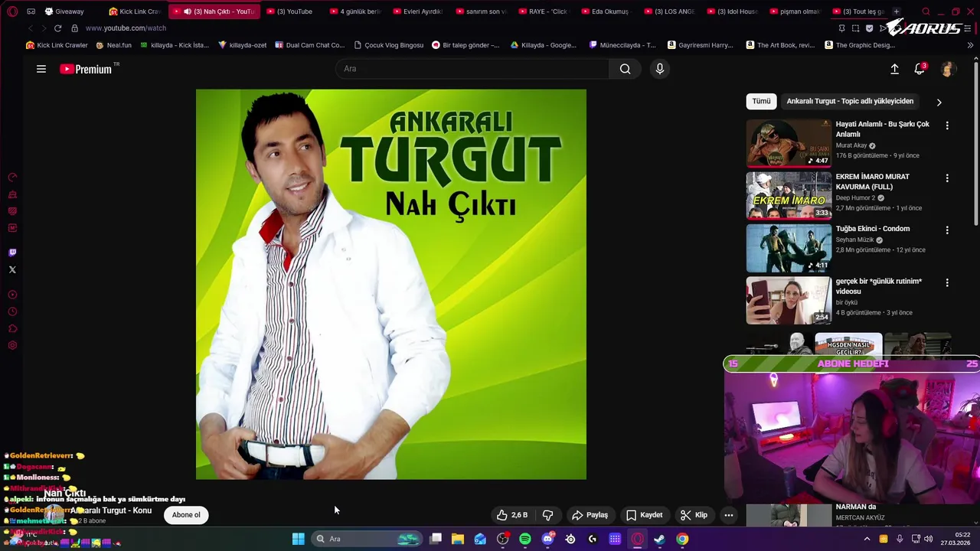980x551 pixels.
Task: Open X (Twitter) in Opera sidebar
Action: (12, 269)
